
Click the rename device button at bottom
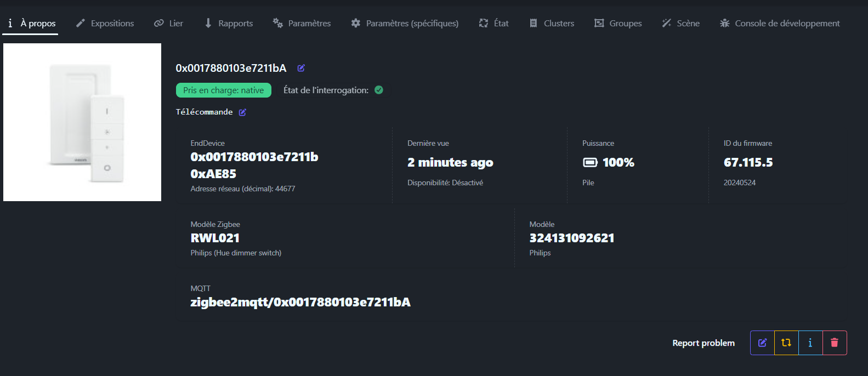click(762, 343)
